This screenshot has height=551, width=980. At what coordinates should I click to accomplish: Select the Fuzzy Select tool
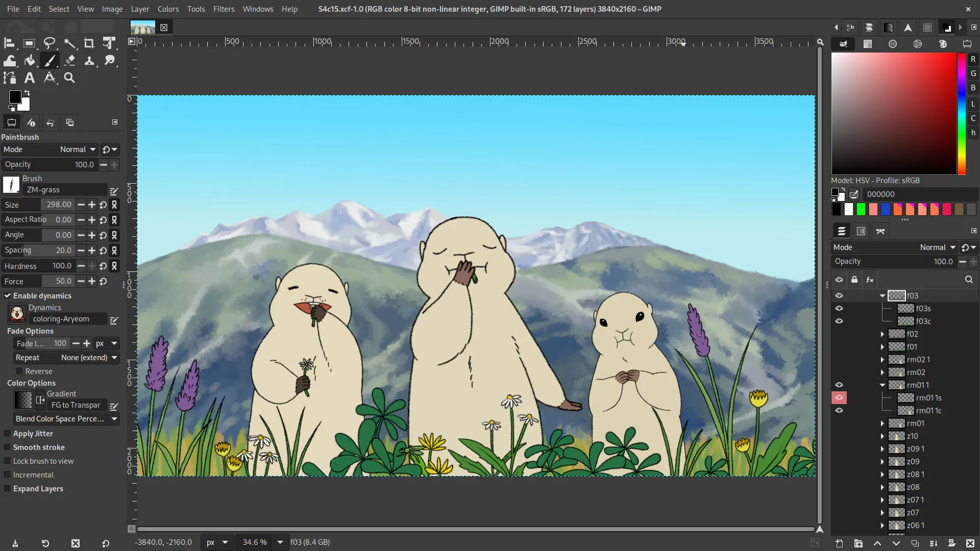point(70,43)
